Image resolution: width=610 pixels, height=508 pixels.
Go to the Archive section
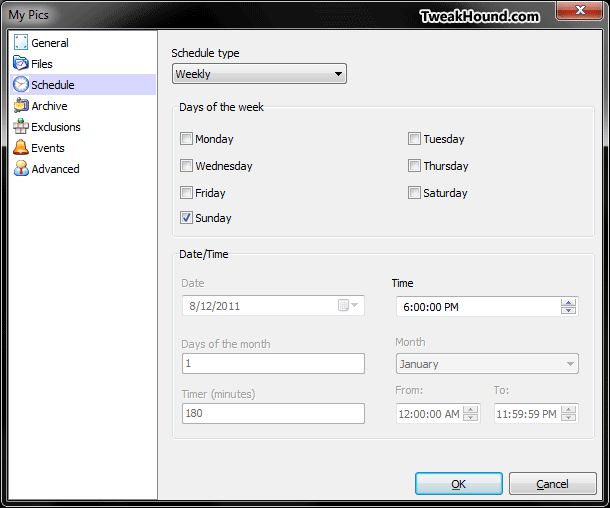[x=49, y=106]
